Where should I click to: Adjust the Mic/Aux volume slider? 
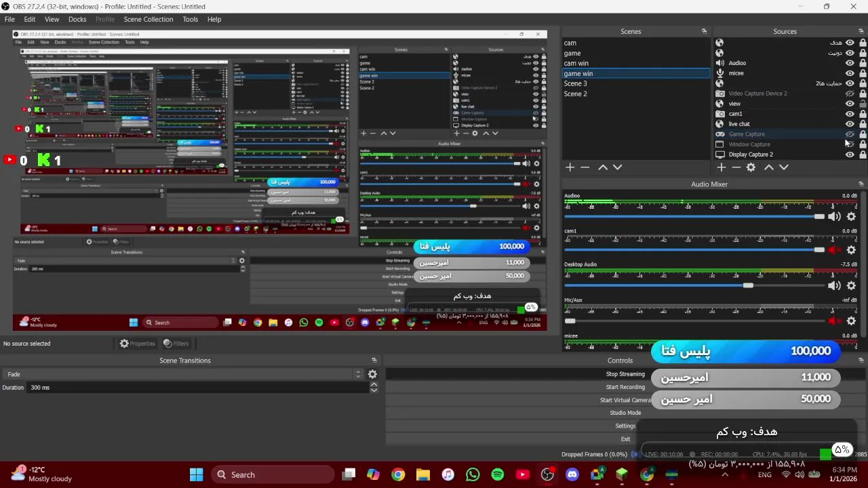click(x=694, y=321)
